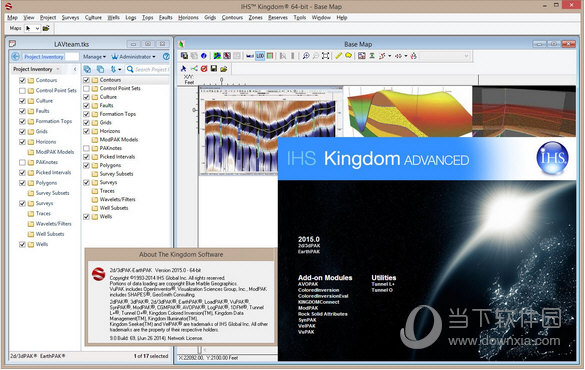This screenshot has height=370, width=585.
Task: Click the floppy disk save icon in Base Map
Action: tap(214, 69)
